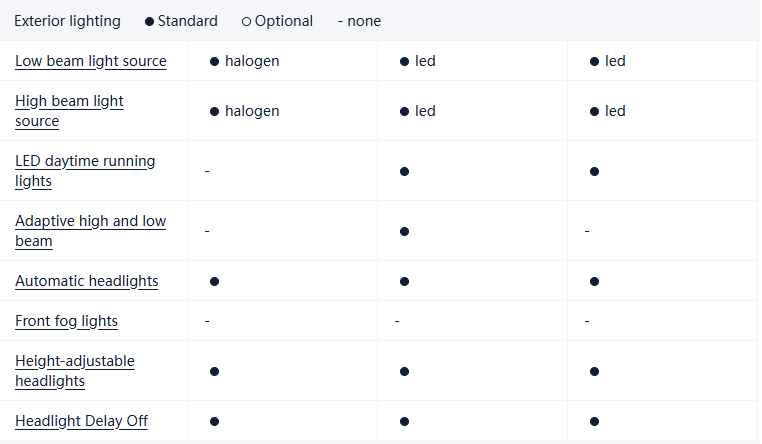
Task: Click the middle column led Low beam value
Action: tap(425, 61)
